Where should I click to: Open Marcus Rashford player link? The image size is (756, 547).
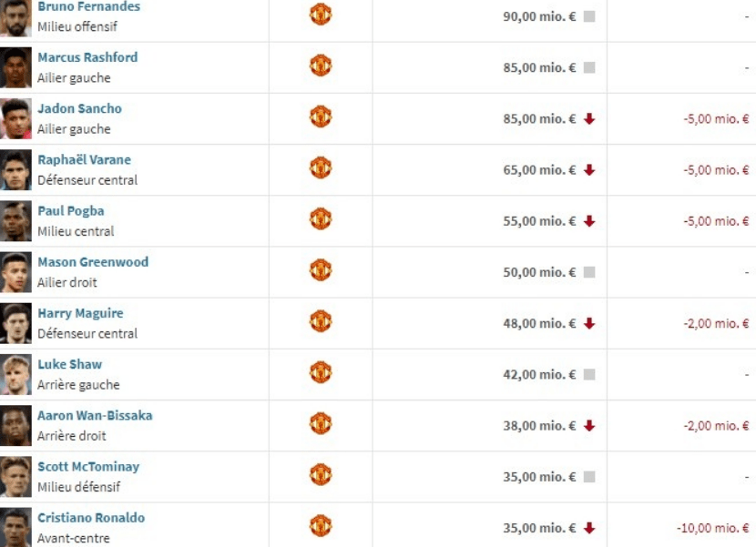[87, 57]
